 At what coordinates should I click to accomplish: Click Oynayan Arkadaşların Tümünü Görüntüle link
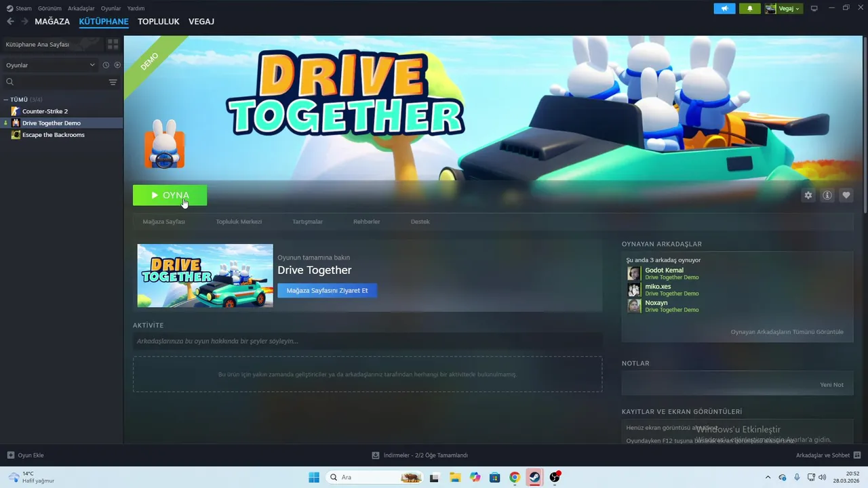[787, 332]
